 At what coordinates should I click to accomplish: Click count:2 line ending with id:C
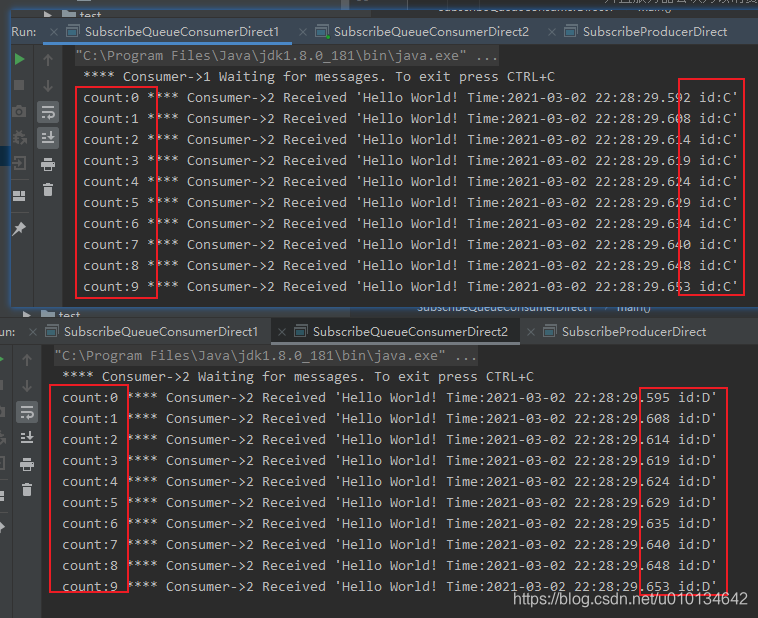pos(410,140)
